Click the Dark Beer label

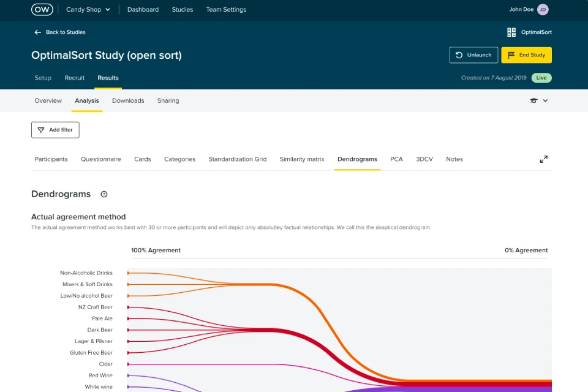coord(100,330)
